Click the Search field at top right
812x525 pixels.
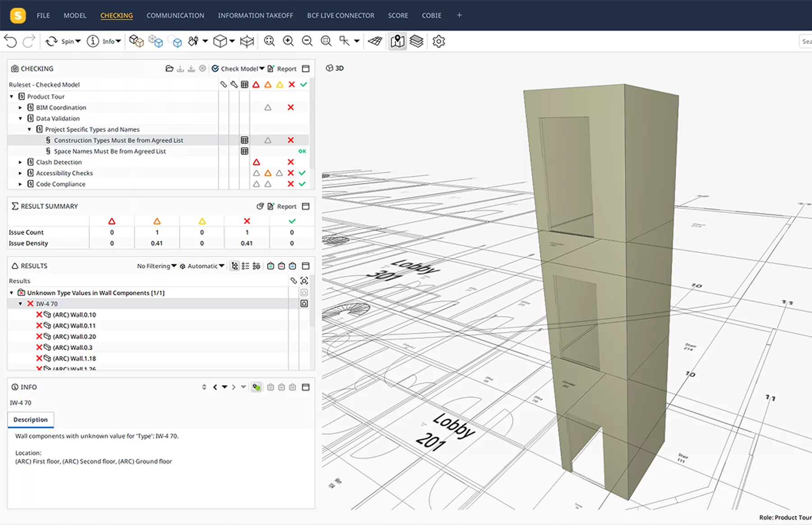pyautogui.click(x=806, y=41)
